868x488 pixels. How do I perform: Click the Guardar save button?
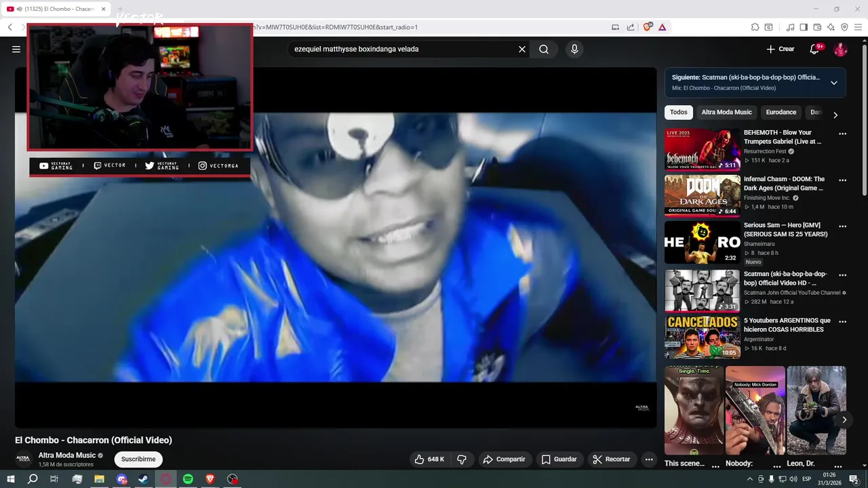pyautogui.click(x=559, y=460)
